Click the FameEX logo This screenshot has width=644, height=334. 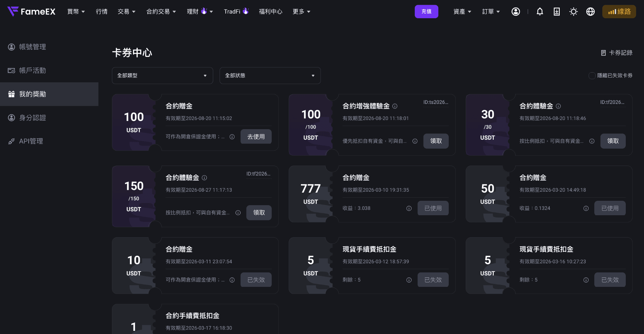31,12
